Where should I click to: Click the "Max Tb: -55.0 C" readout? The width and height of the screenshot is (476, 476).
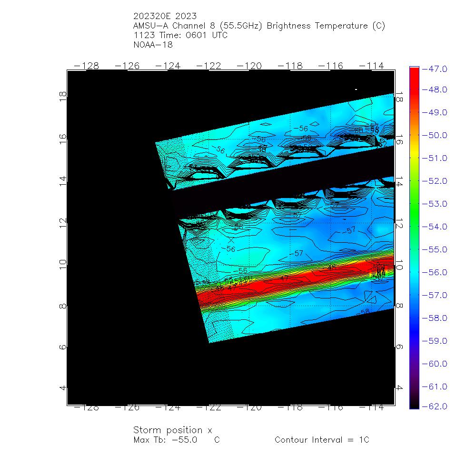click(x=176, y=440)
